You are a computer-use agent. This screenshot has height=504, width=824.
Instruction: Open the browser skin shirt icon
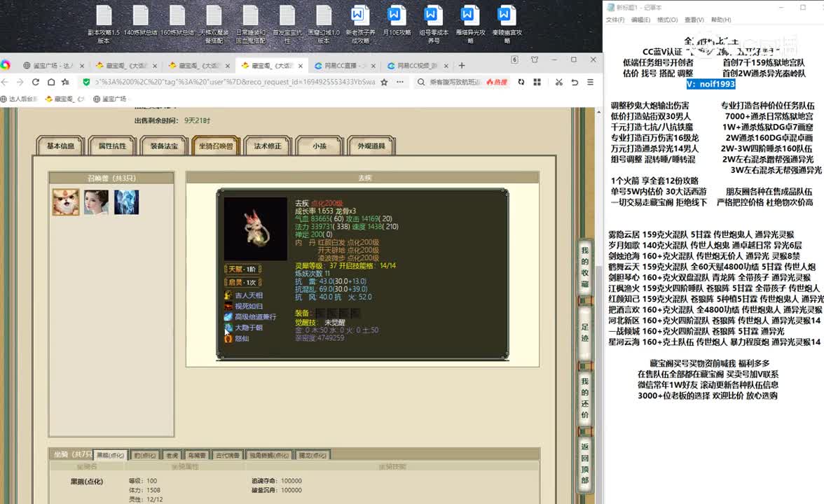[x=535, y=60]
